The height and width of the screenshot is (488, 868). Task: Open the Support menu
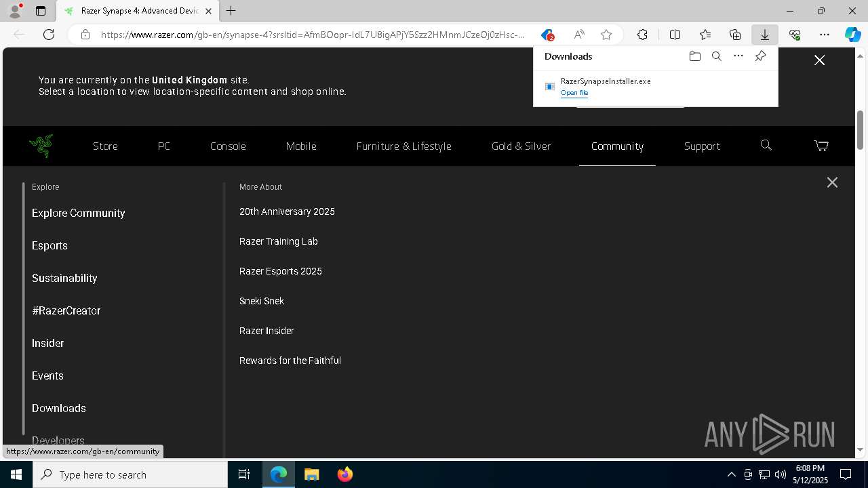[x=702, y=146]
